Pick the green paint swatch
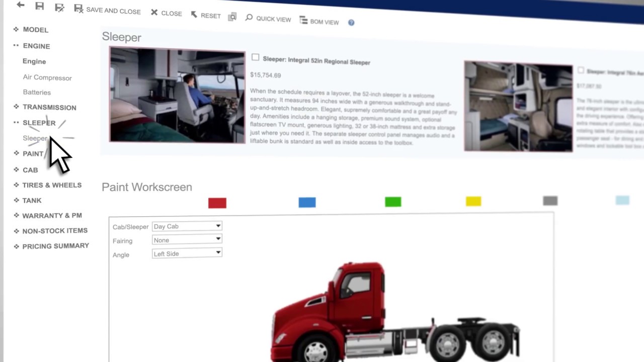This screenshot has height=362, width=644. click(x=393, y=202)
